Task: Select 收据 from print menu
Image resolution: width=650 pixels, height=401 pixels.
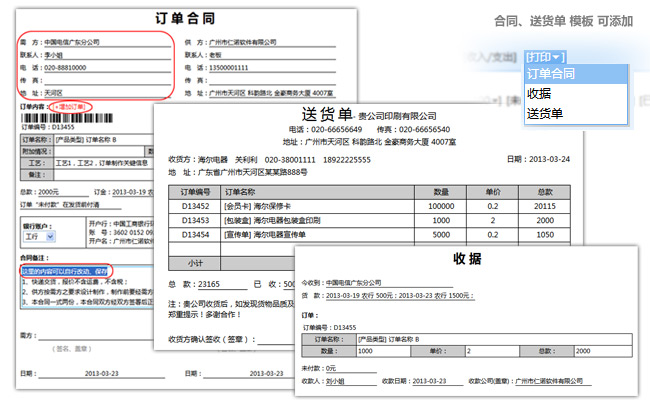Action: (x=576, y=93)
